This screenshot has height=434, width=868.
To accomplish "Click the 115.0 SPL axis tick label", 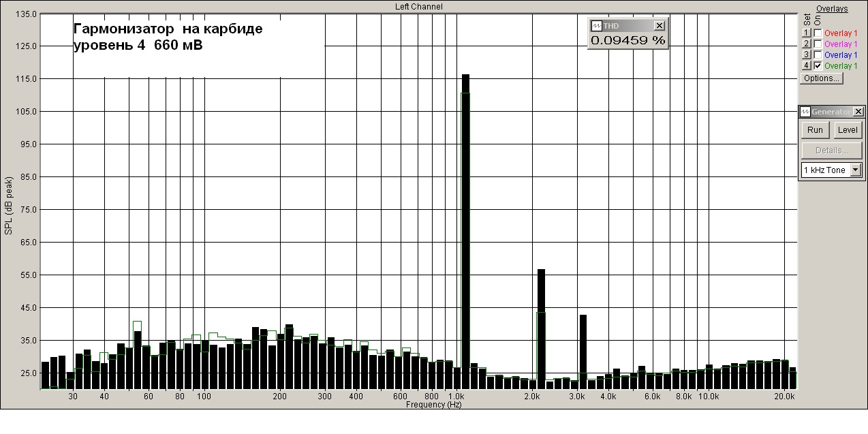I will [x=26, y=79].
